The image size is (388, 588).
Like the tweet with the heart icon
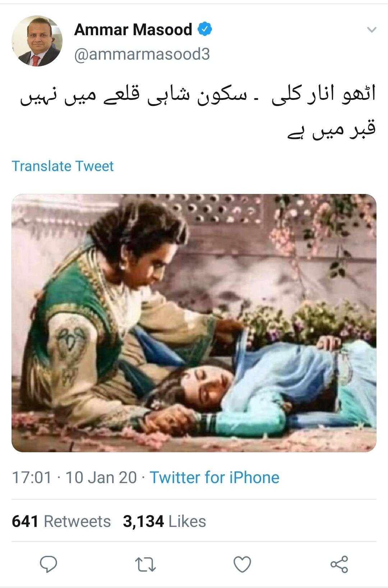242,564
